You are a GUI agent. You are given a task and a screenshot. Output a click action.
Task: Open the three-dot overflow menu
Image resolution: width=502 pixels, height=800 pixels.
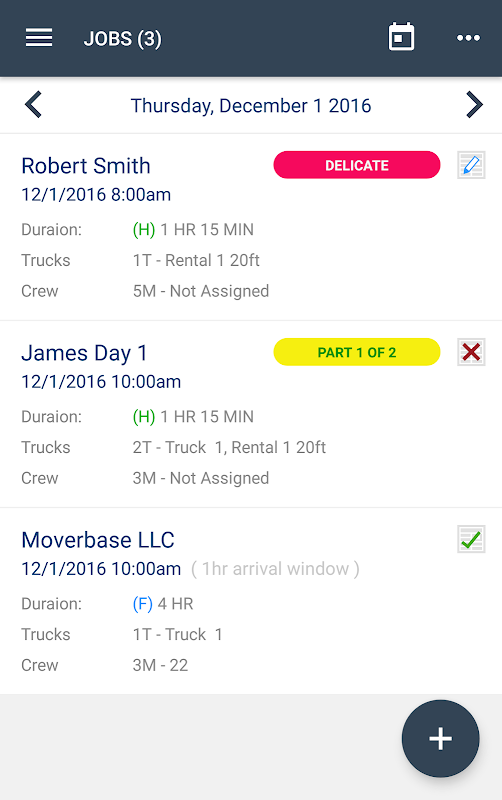click(468, 38)
